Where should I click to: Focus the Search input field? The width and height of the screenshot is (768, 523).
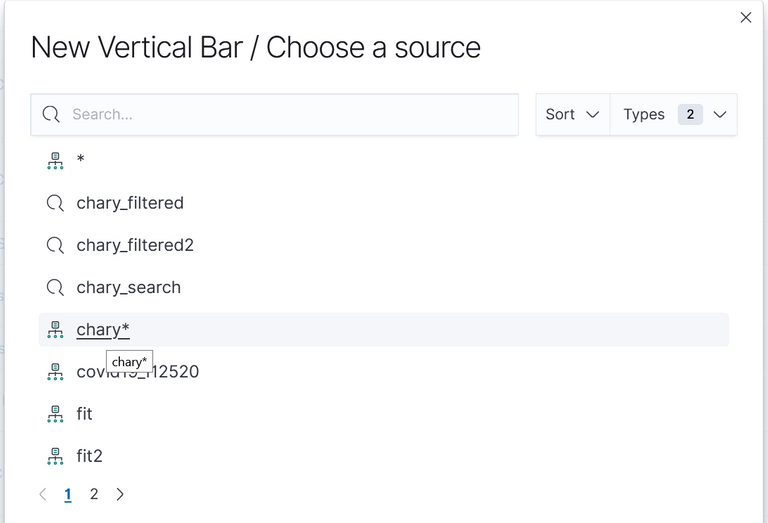click(274, 115)
